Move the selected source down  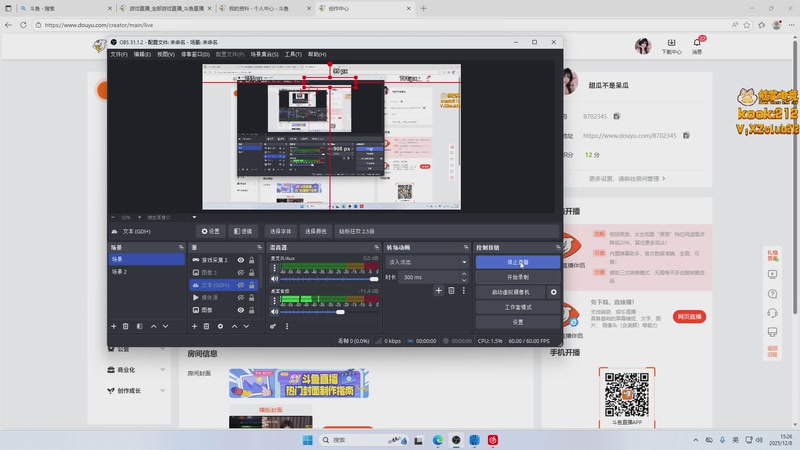(246, 326)
